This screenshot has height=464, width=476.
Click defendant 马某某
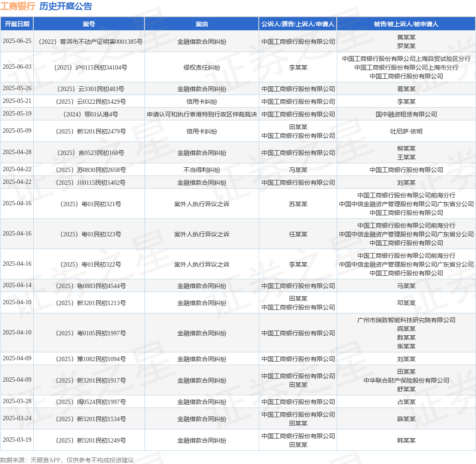tap(406, 286)
